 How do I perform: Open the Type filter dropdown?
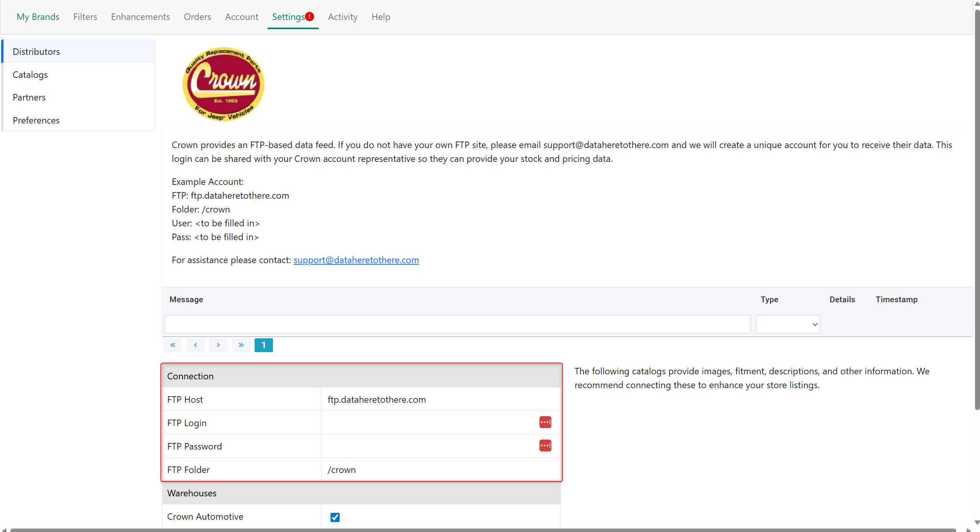[x=788, y=324]
